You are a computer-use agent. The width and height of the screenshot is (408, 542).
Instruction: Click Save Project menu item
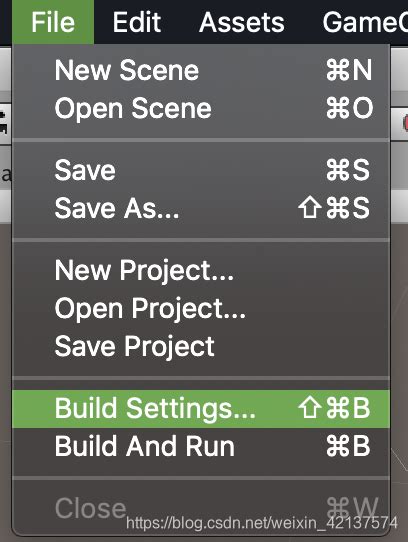point(201,346)
